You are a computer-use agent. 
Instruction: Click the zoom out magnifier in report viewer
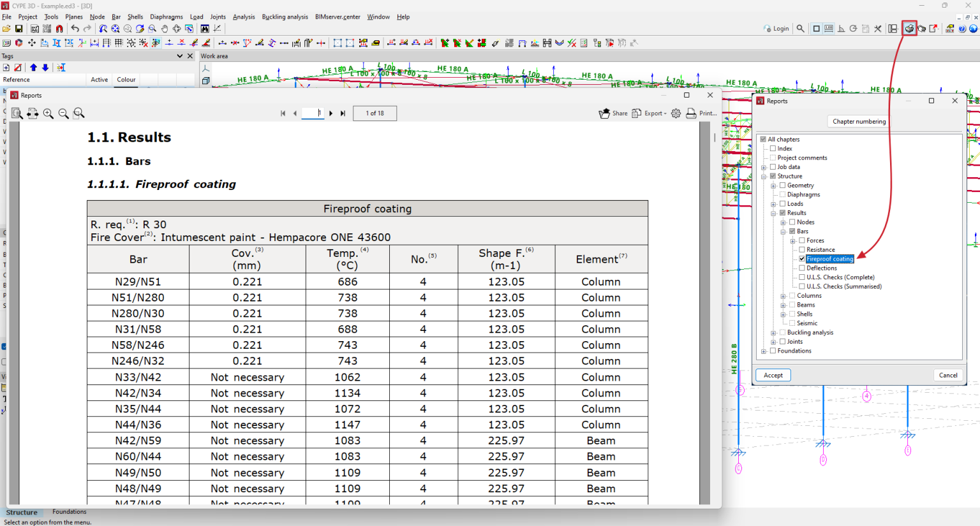coord(64,113)
